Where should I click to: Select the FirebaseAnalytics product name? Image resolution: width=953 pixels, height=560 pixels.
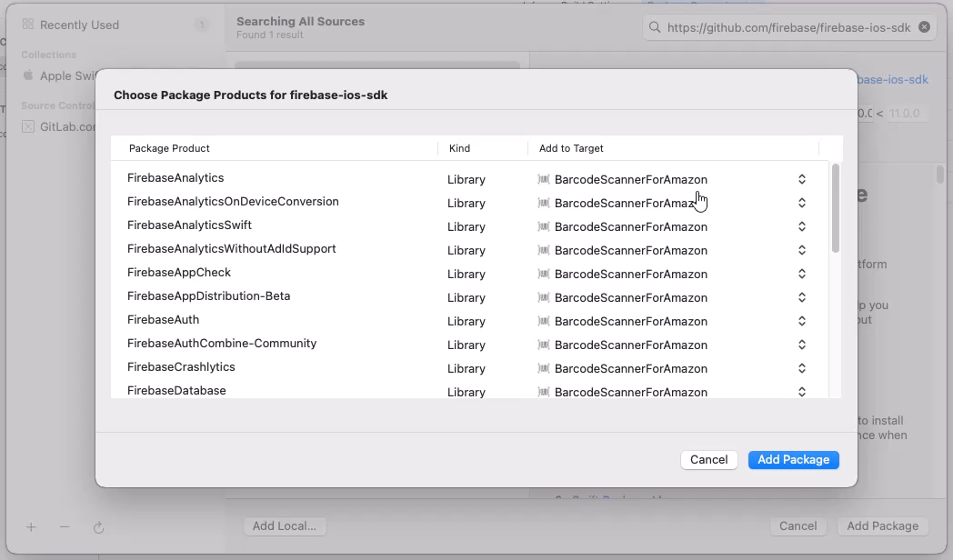point(176,178)
